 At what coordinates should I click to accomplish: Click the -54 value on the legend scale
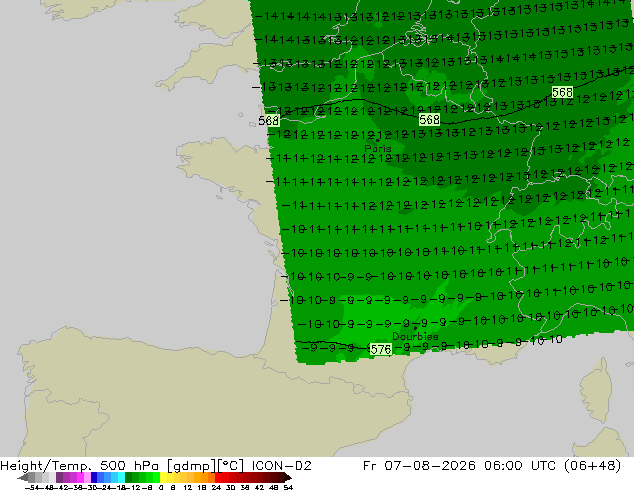point(34,487)
